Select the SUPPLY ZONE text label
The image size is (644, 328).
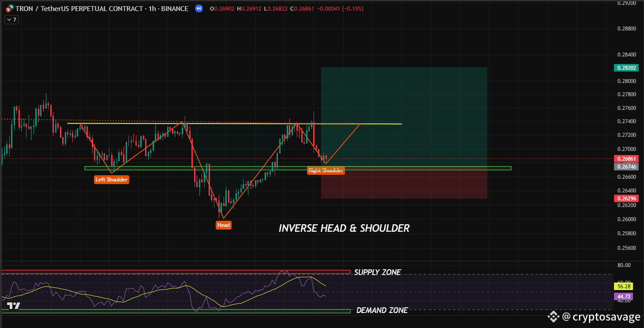(x=378, y=272)
